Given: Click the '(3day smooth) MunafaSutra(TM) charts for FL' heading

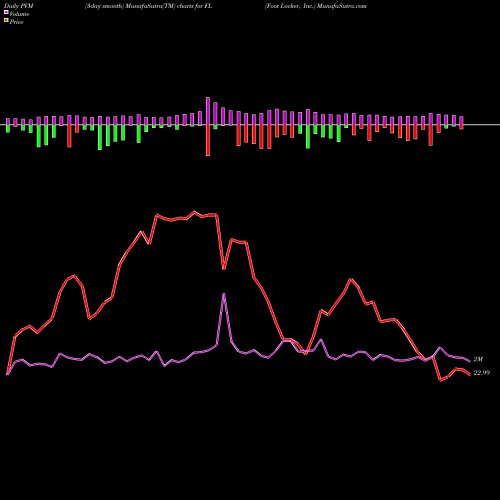Looking at the screenshot, I should click(x=148, y=6).
